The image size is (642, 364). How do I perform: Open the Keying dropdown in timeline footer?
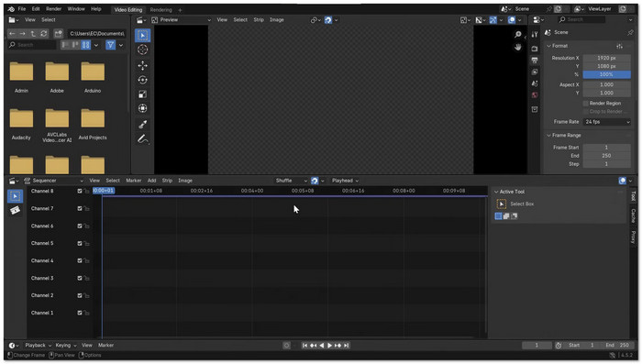pyautogui.click(x=65, y=346)
